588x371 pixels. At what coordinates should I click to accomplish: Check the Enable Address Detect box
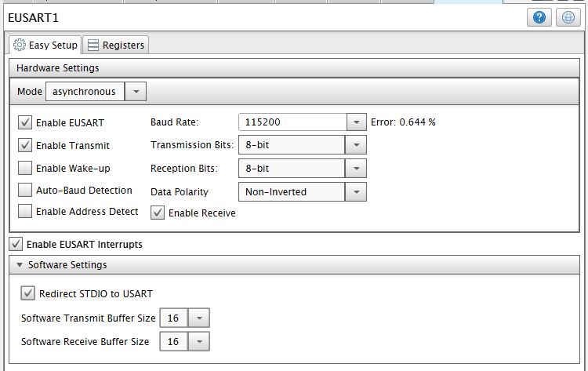[25, 211]
